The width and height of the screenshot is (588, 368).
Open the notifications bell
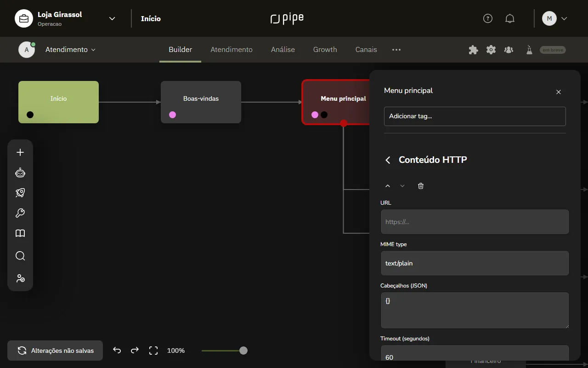(510, 18)
